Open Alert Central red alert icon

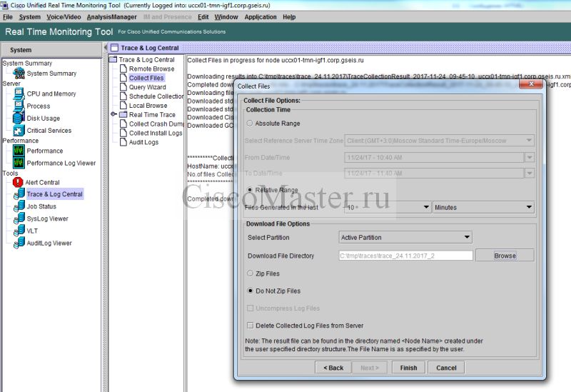18,182
